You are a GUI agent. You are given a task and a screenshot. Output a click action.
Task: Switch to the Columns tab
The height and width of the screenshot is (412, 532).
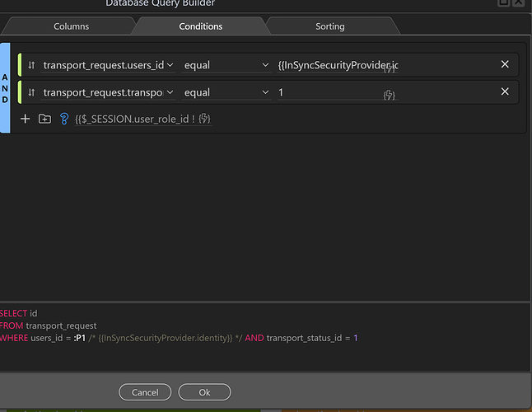pos(72,26)
